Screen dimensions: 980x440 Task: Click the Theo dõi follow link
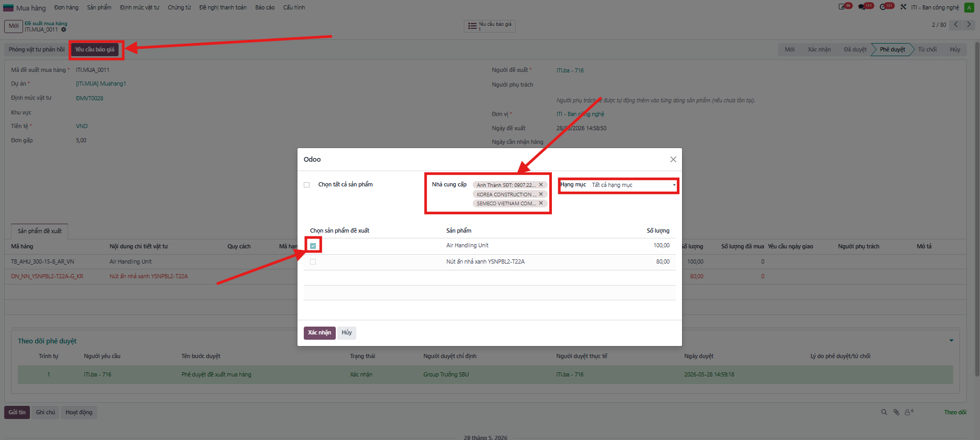[955, 412]
